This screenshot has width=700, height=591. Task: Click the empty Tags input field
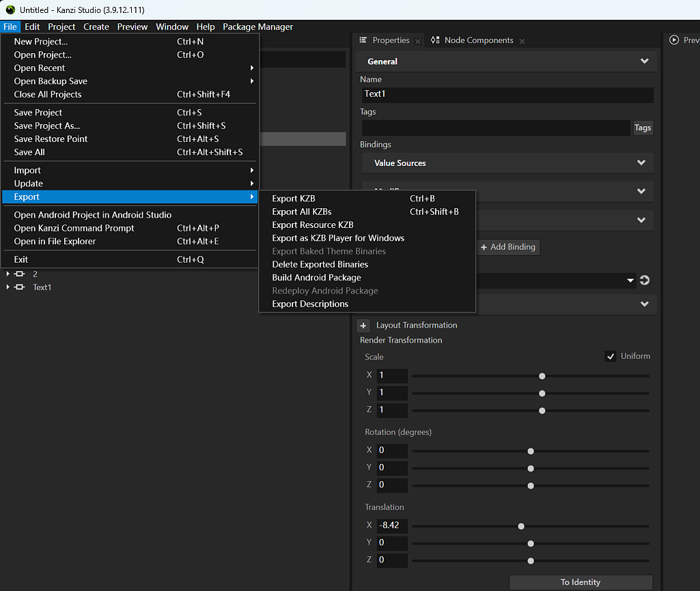(496, 128)
